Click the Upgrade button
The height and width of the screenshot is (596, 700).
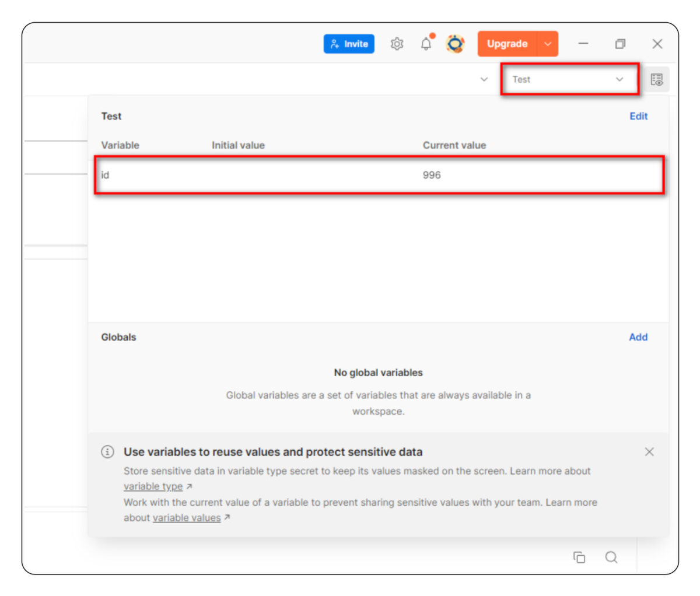pyautogui.click(x=507, y=43)
